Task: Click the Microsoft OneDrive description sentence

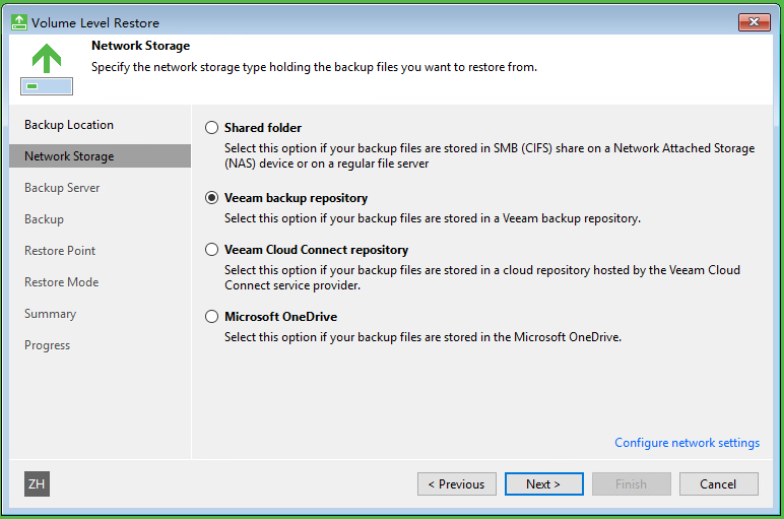Action: click(x=423, y=337)
